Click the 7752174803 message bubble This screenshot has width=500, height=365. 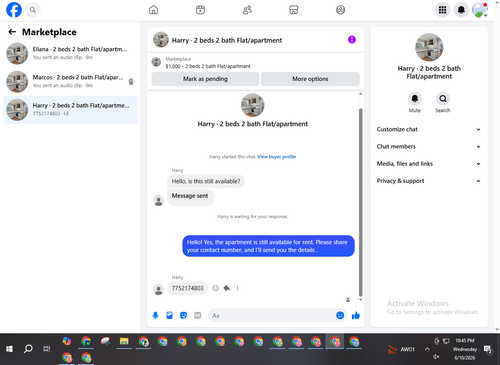(x=187, y=288)
